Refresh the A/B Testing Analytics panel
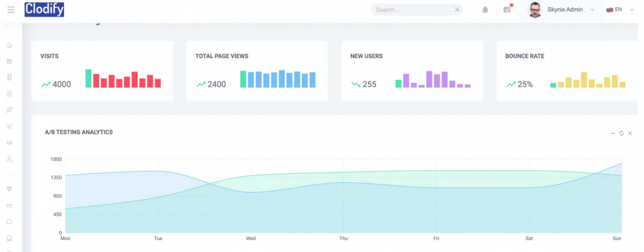Viewport: 644px width, 252px height. point(621,133)
